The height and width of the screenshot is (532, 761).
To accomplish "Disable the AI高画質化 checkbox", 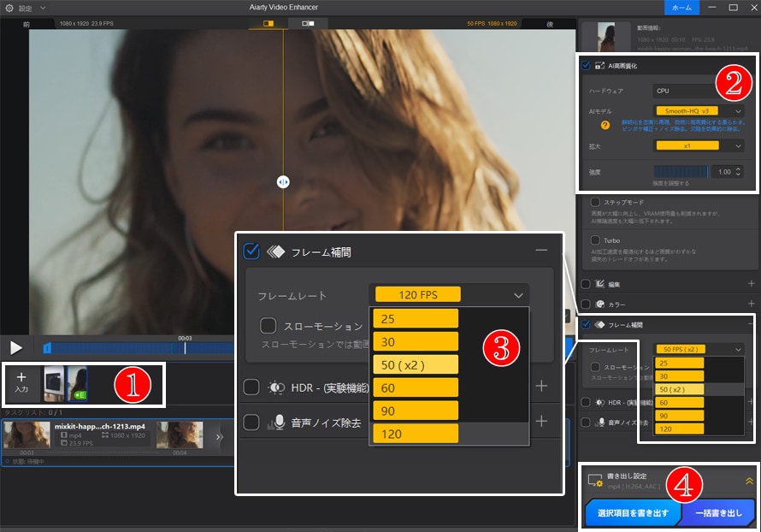I will click(586, 66).
